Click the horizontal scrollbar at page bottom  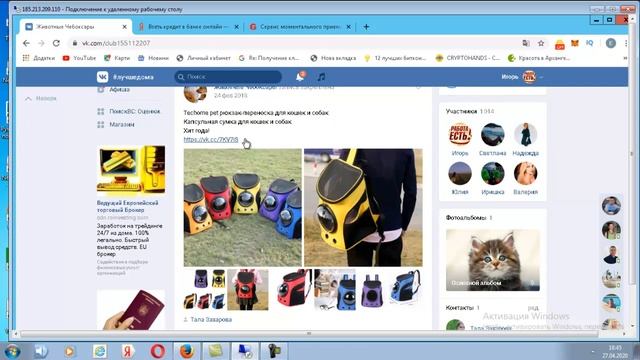[309, 333]
